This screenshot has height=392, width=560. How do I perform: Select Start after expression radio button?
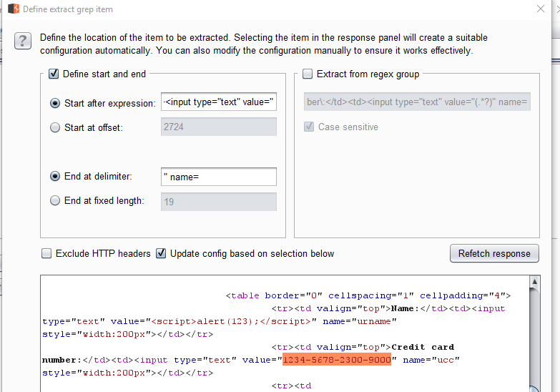click(55, 103)
